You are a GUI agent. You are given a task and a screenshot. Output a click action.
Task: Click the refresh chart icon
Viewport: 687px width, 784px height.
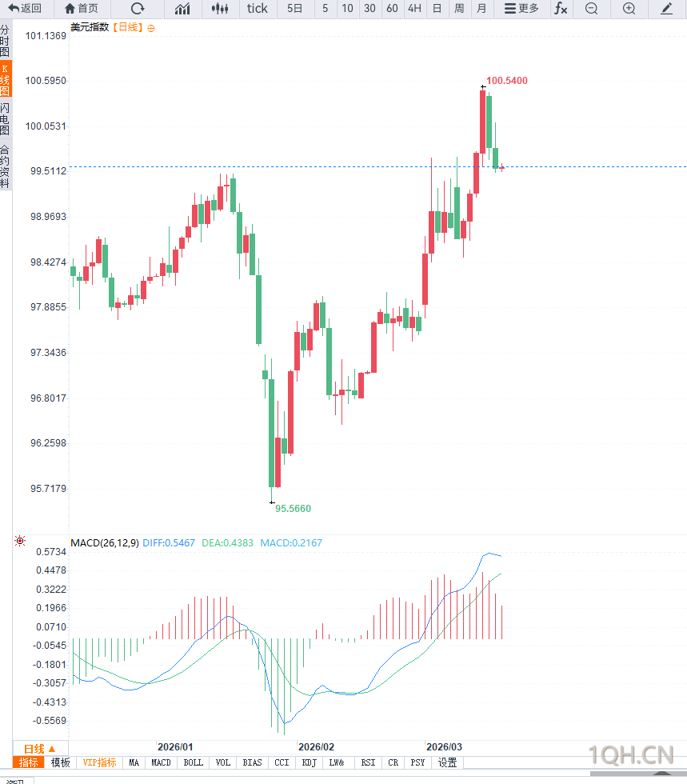138,9
